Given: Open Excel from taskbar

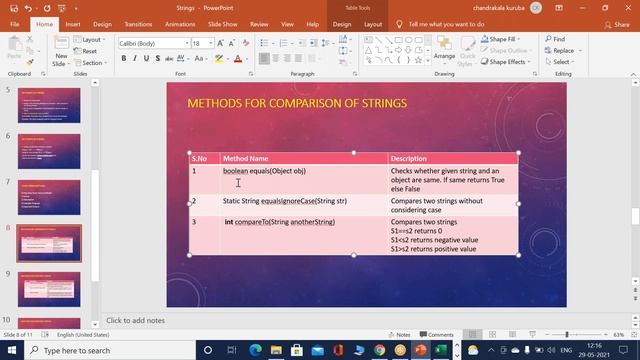Looking at the screenshot, I should (441, 350).
